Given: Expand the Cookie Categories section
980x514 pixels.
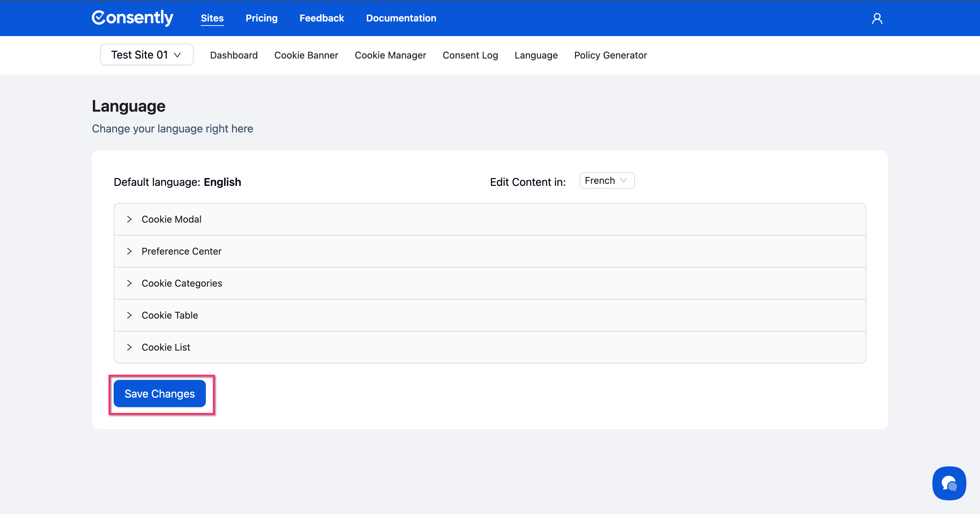Looking at the screenshot, I should [181, 283].
